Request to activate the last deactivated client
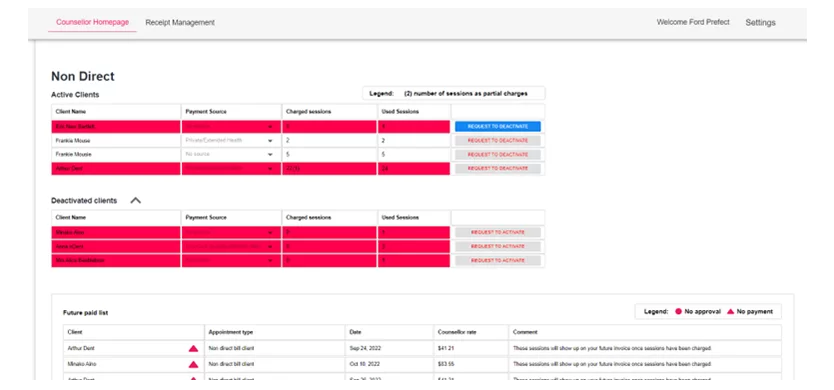This screenshot has width=834, height=390. pos(498,261)
